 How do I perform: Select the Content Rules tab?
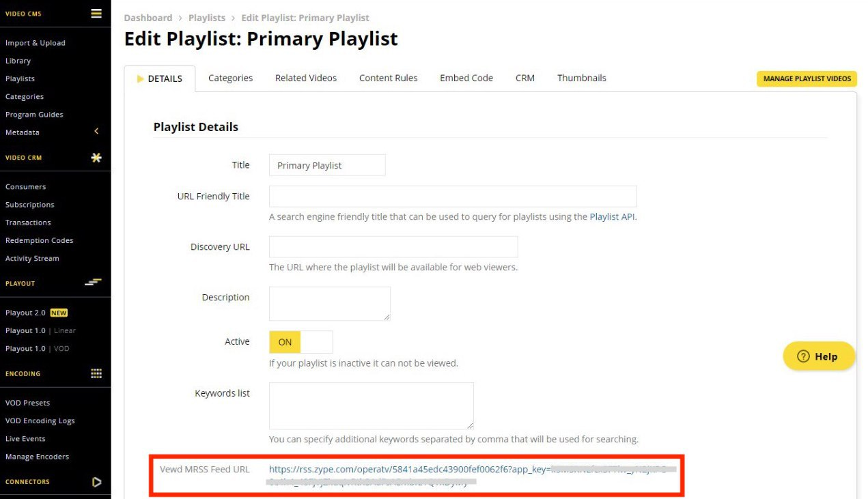pyautogui.click(x=388, y=78)
